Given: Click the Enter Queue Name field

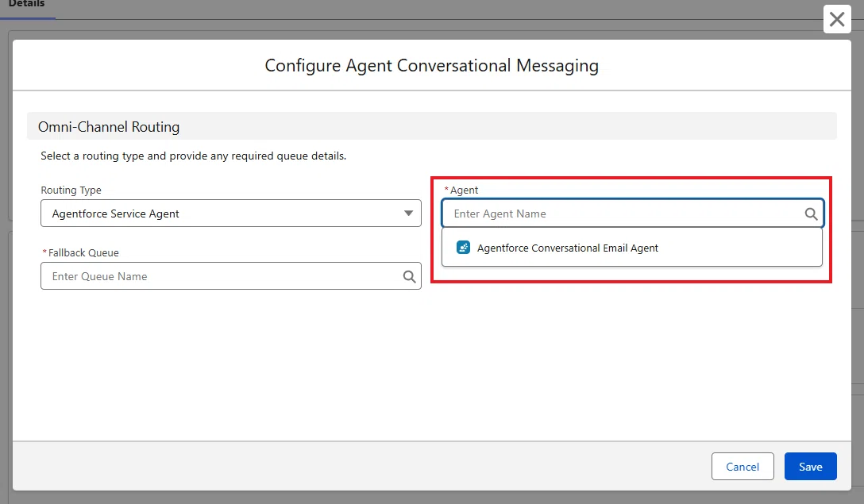Looking at the screenshot, I should tap(231, 276).
